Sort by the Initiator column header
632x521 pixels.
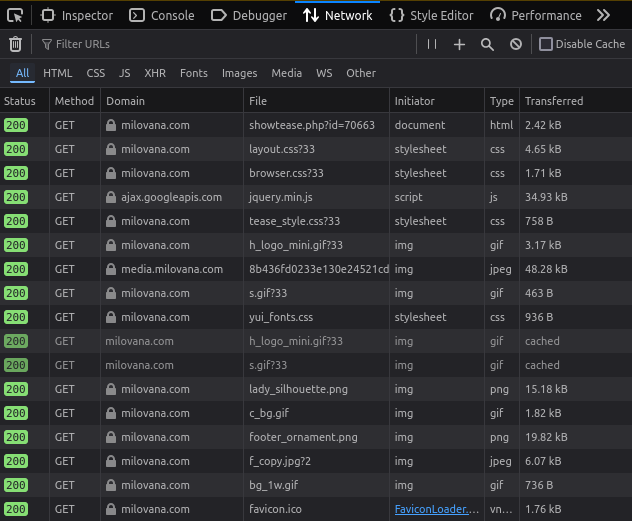(437, 101)
